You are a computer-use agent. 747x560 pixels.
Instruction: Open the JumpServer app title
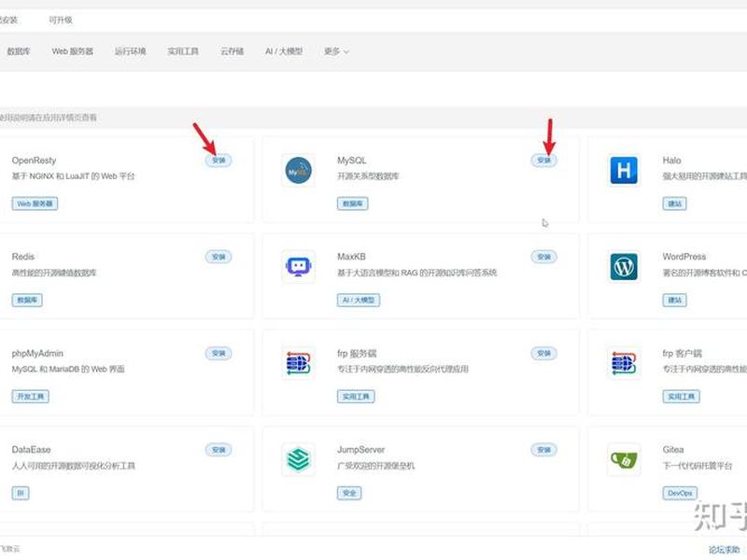pos(360,450)
